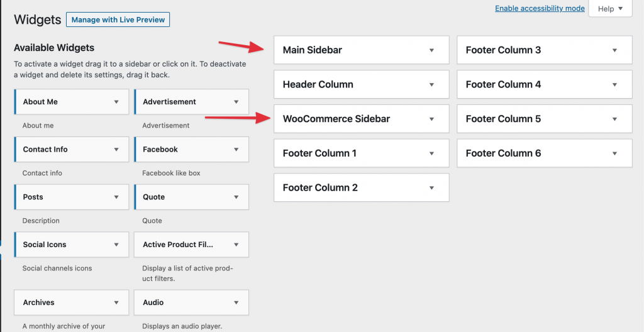
Task: Expand Footer Column 3 arrow
Action: (615, 50)
